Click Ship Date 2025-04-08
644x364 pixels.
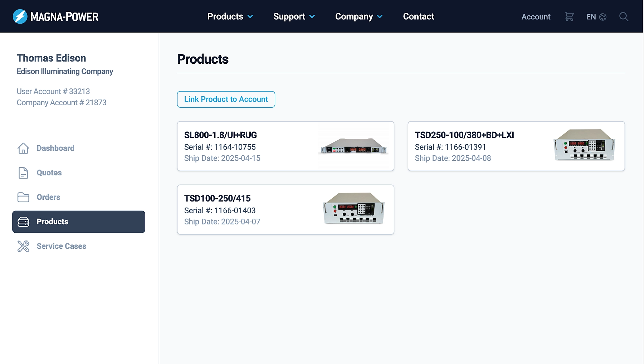(x=453, y=158)
